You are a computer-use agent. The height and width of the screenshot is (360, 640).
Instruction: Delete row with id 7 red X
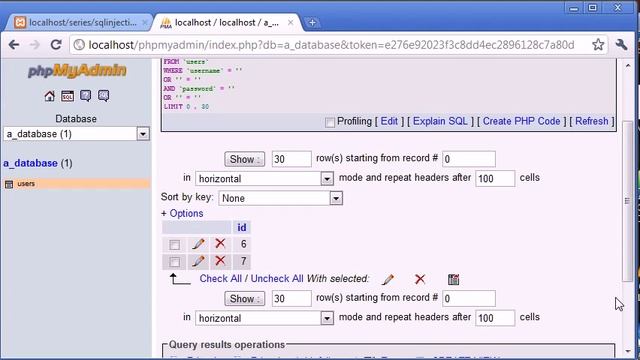220,260
